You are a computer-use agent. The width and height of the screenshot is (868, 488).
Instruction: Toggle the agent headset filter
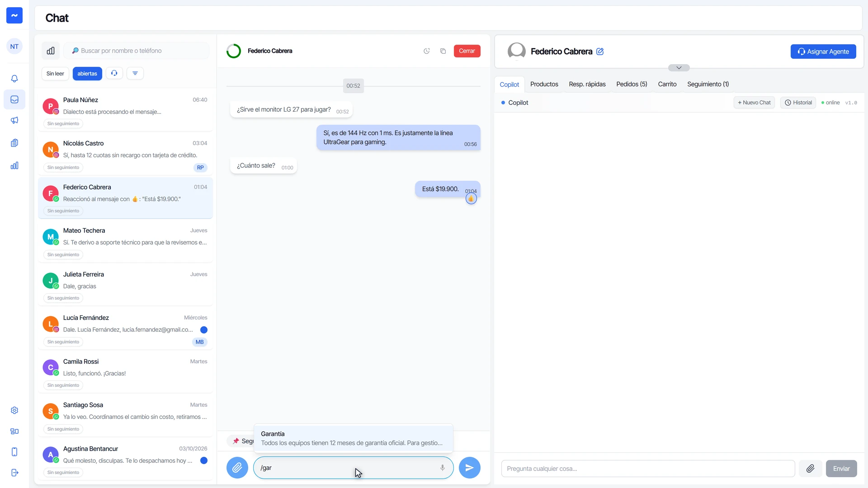click(x=114, y=73)
